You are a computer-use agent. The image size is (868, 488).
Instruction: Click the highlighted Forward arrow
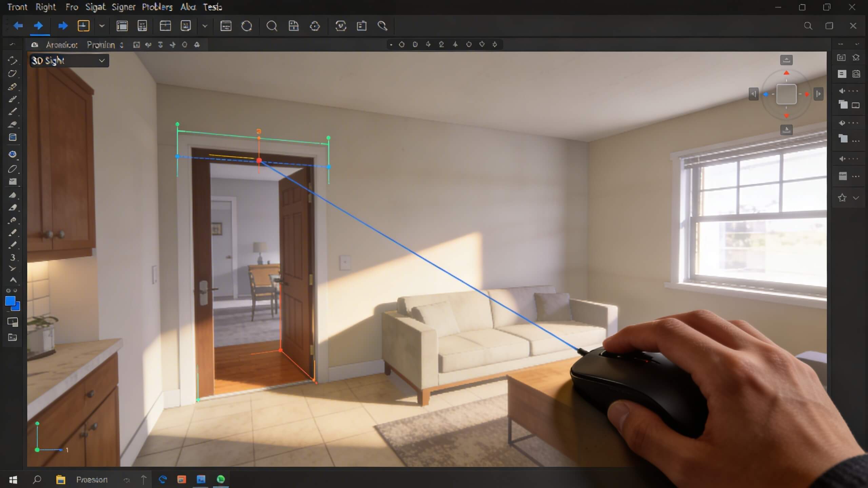39,26
